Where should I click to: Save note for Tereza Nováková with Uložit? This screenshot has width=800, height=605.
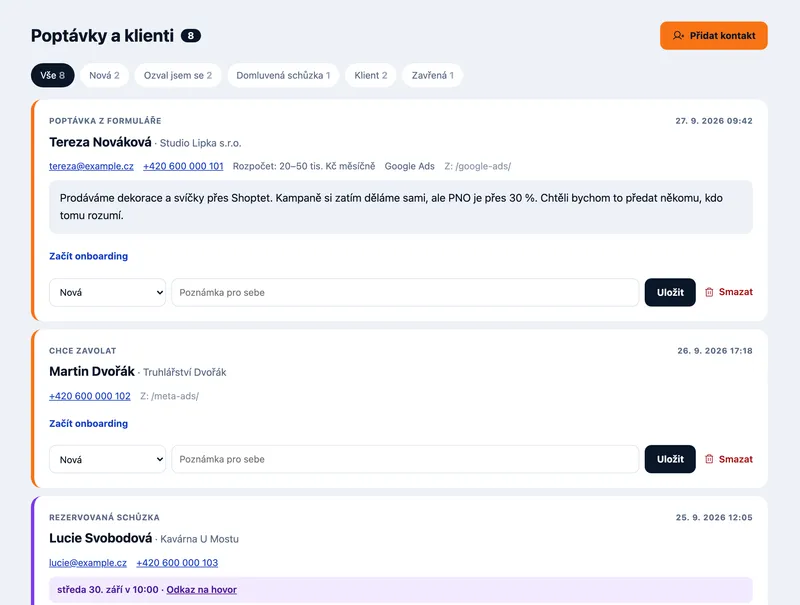[x=670, y=292]
